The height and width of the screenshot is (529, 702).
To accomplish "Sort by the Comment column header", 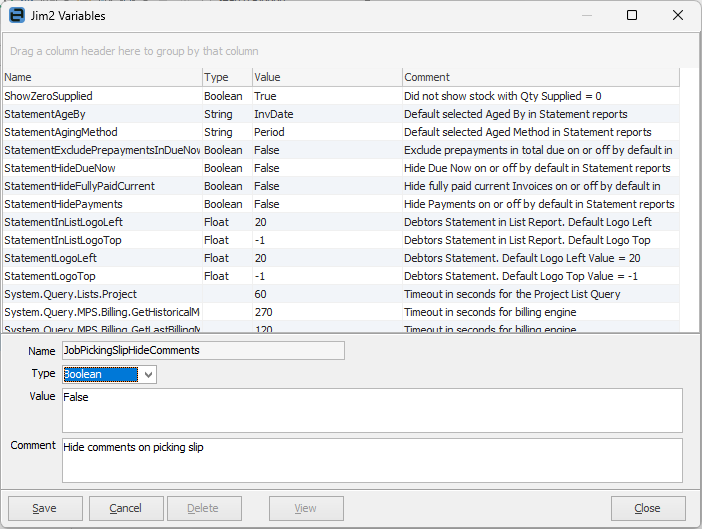I will click(x=540, y=77).
